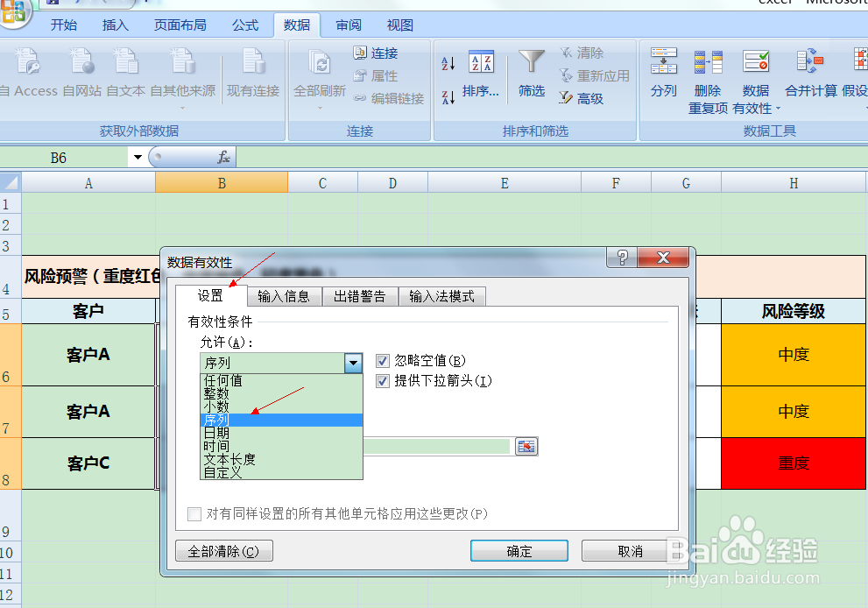
Task: Confirm with 确定 button
Action: 519,551
